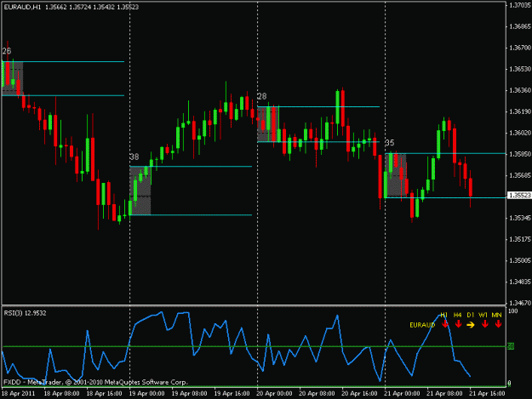Select the gray range box below label 35
This screenshot has height=399, width=532.
click(x=396, y=175)
